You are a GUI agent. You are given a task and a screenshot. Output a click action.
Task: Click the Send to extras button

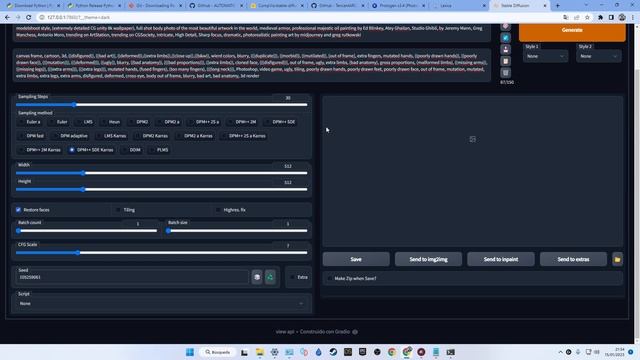[573, 259]
